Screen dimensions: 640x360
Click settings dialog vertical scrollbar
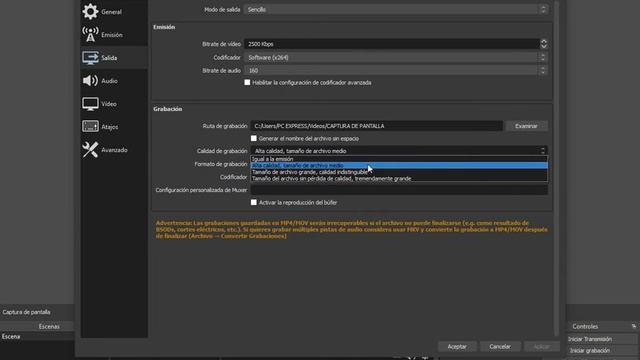point(556,167)
